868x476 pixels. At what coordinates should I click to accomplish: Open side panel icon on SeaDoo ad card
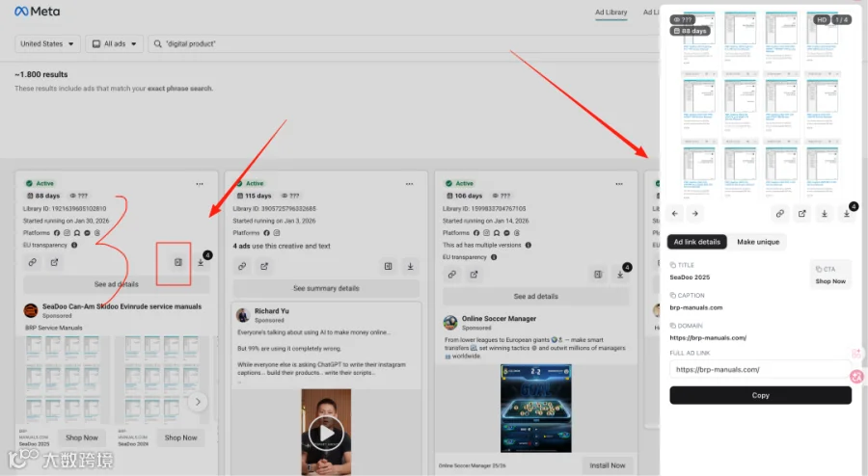tap(177, 262)
